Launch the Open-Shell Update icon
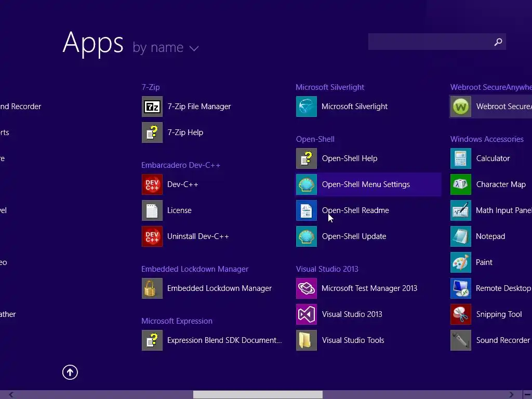Image resolution: width=532 pixels, height=399 pixels. pyautogui.click(x=307, y=236)
